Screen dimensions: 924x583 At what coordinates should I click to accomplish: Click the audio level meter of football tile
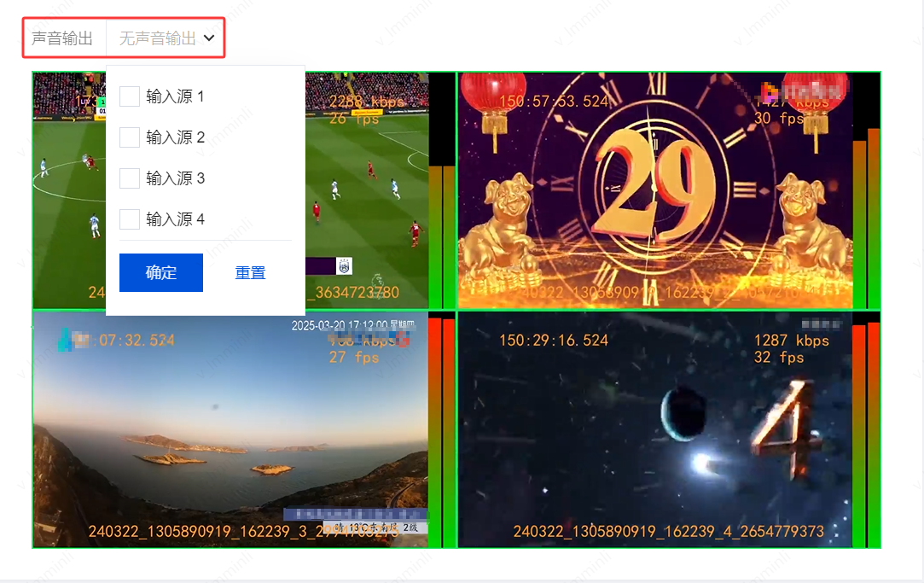click(442, 190)
